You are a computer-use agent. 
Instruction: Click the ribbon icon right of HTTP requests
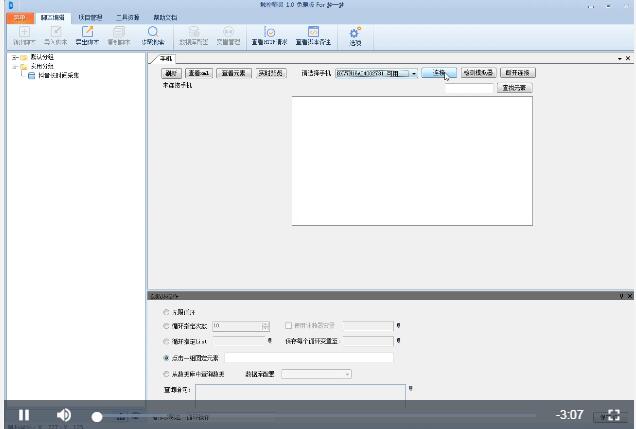tap(313, 32)
